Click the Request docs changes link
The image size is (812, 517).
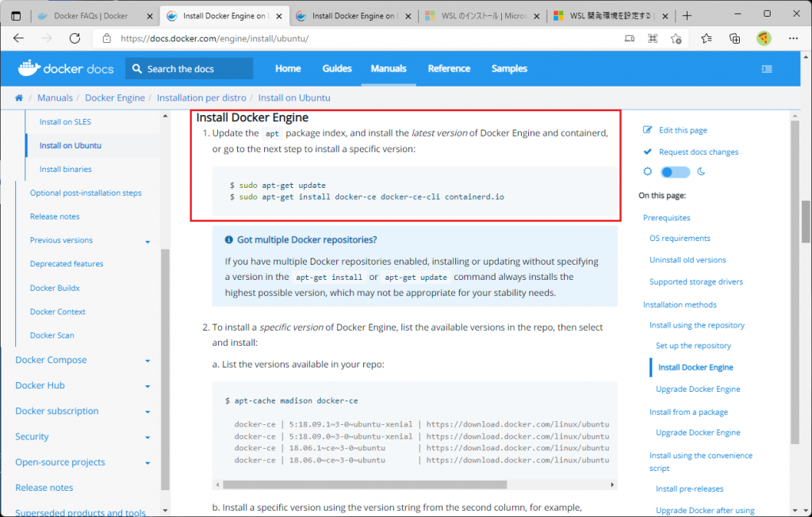699,151
